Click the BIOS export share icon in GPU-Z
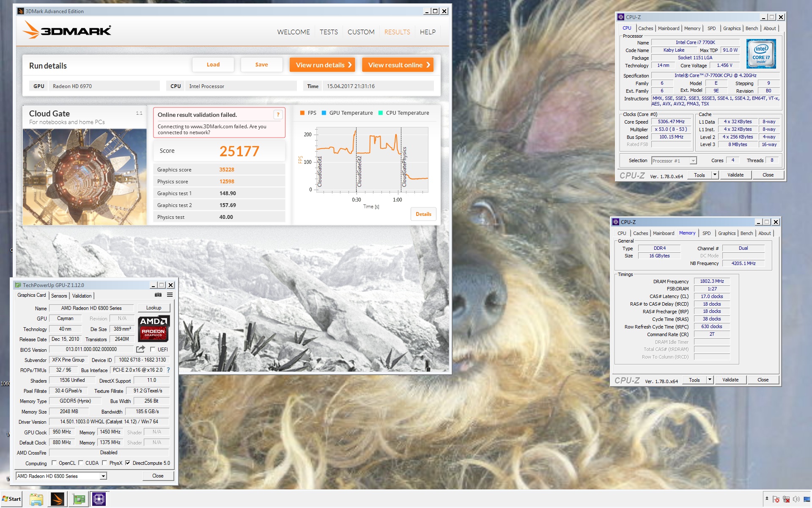This screenshot has width=812, height=508. tap(140, 349)
